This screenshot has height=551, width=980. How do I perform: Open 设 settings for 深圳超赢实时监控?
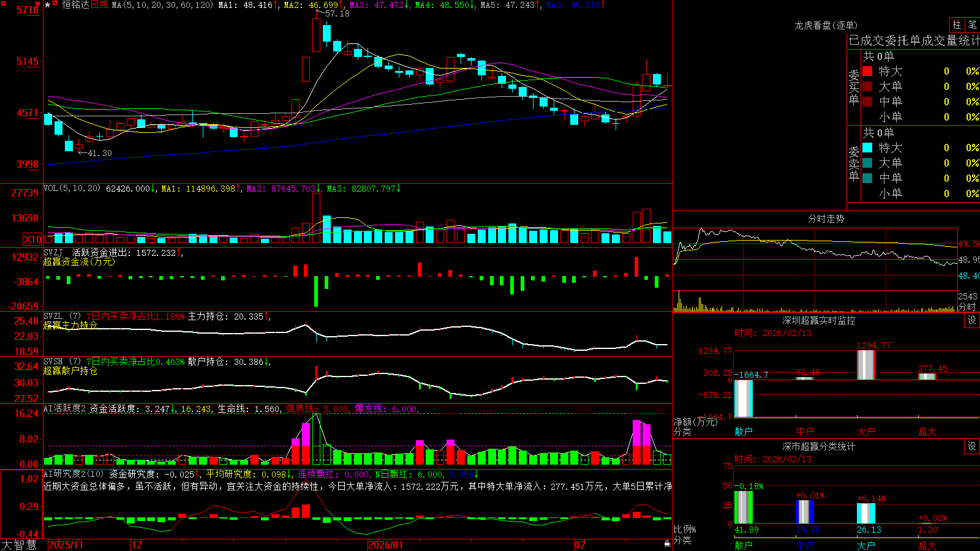[972, 321]
